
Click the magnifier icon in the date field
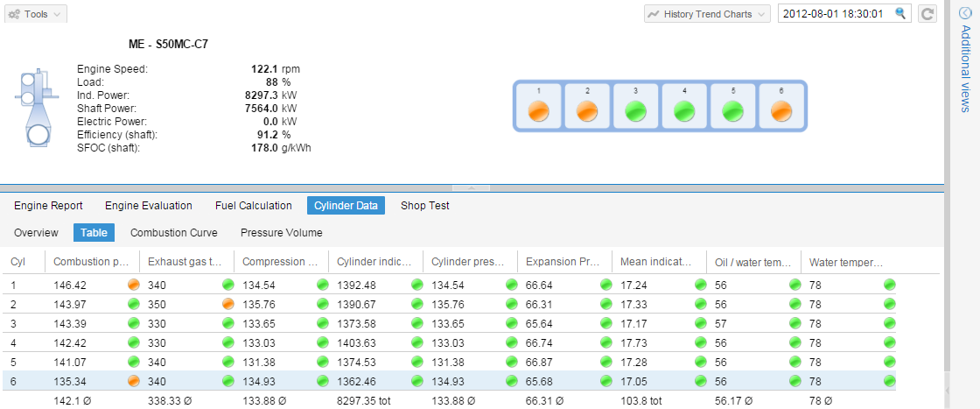pyautogui.click(x=901, y=14)
